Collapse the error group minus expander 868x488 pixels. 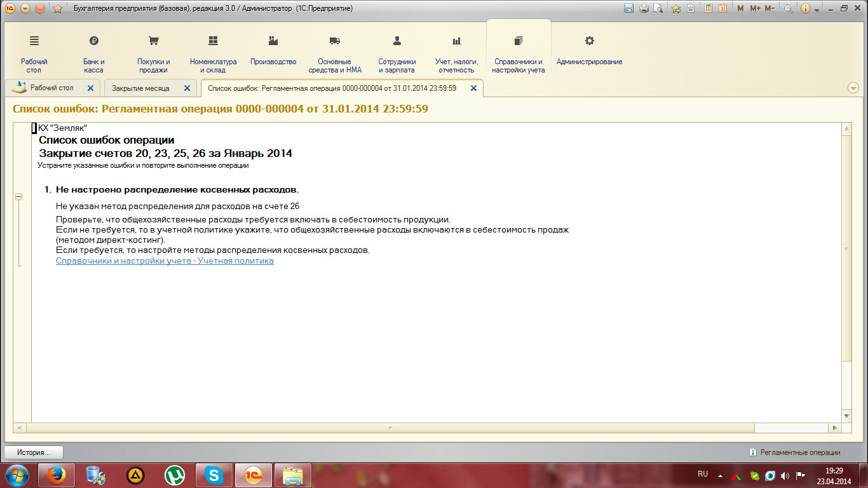pyautogui.click(x=18, y=197)
